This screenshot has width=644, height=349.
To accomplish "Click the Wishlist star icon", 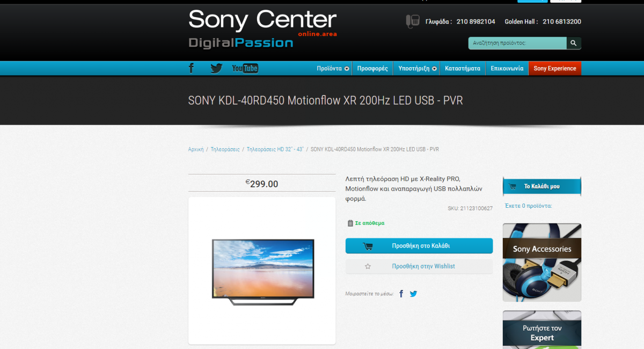I will (368, 266).
